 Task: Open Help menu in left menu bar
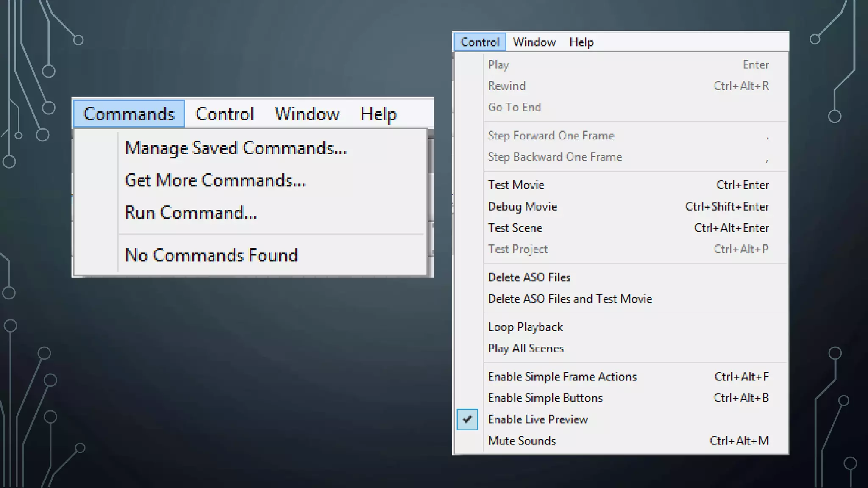pyautogui.click(x=378, y=114)
